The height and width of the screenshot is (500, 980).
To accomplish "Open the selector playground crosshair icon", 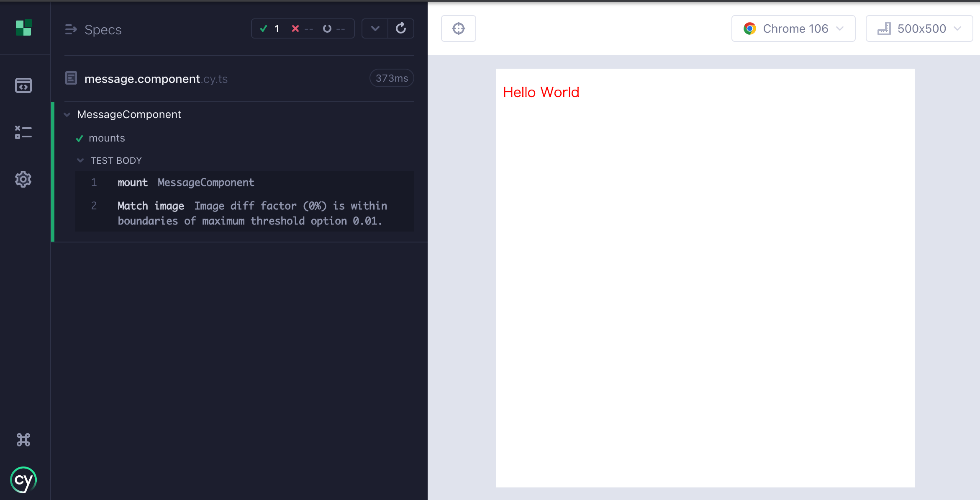I will click(459, 28).
